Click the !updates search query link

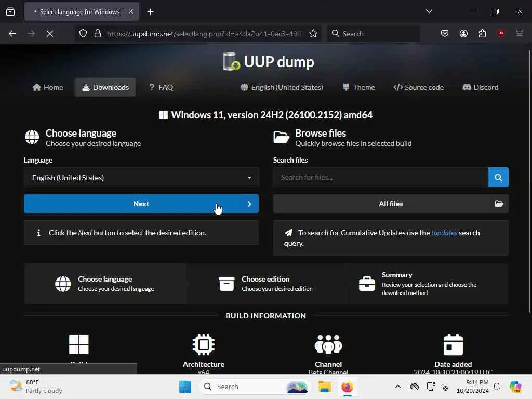(444, 233)
